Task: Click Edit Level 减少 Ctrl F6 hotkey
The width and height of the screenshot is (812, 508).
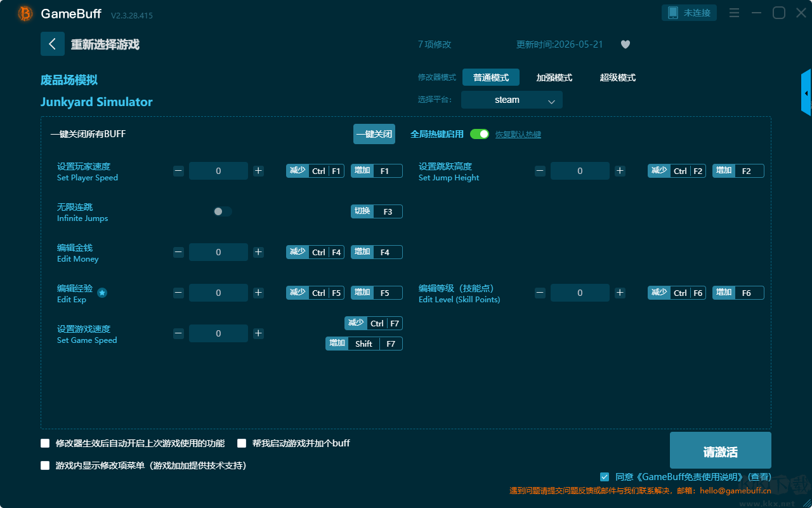Action: tap(677, 293)
